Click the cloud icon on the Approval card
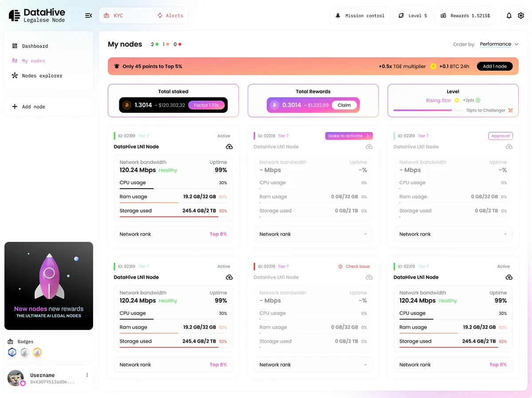This screenshot has height=398, width=532. click(509, 146)
